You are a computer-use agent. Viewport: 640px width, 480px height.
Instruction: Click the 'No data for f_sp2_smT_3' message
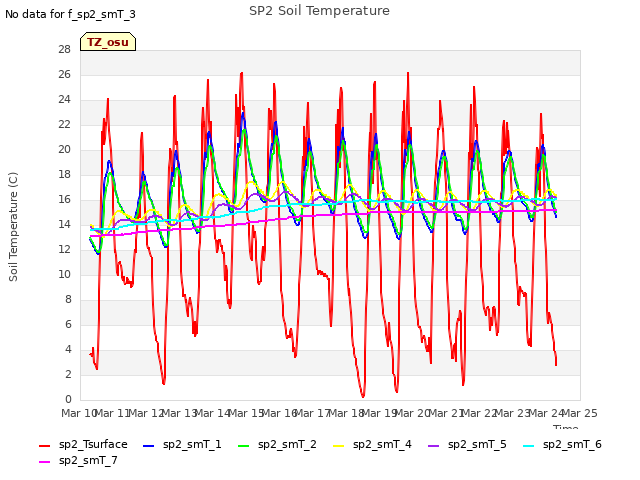[70, 14]
